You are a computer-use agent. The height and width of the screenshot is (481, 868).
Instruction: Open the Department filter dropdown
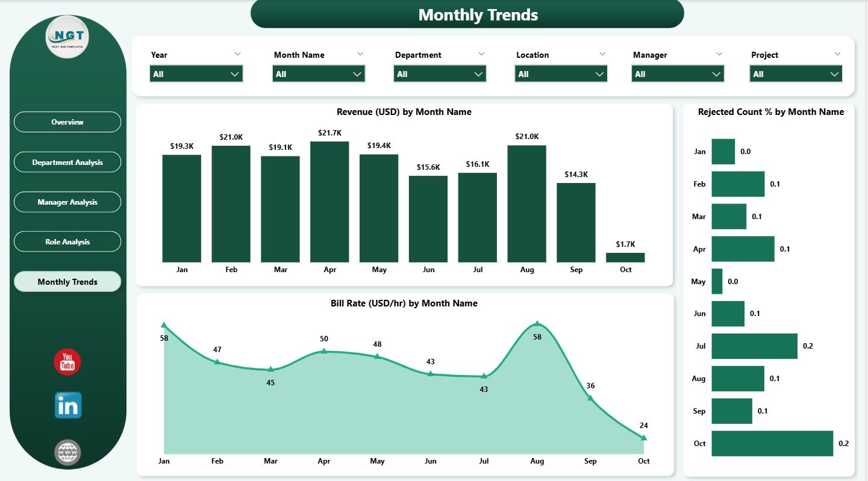point(439,73)
